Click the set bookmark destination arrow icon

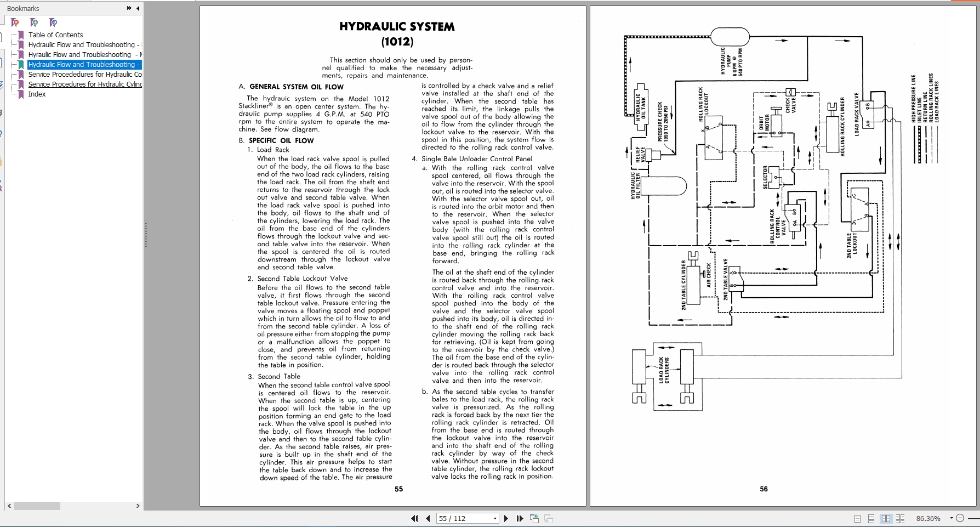point(53,23)
